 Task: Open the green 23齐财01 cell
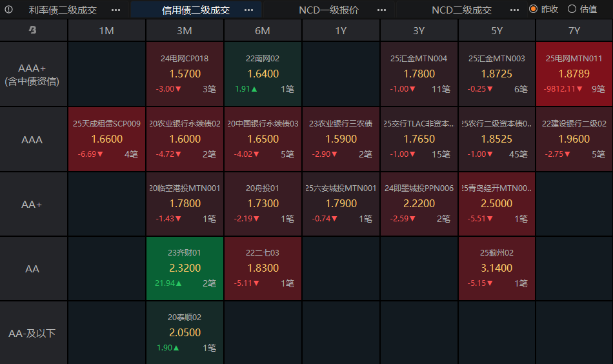(185, 268)
